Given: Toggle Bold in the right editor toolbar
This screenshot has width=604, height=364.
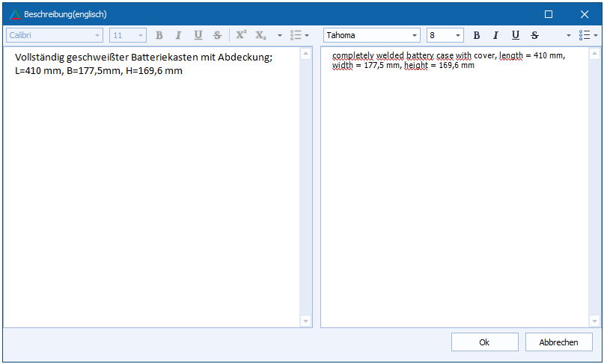Looking at the screenshot, I should pos(477,35).
